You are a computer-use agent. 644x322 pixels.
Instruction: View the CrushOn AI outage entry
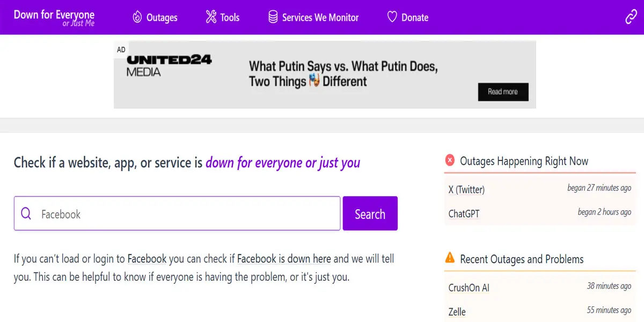[x=469, y=288]
